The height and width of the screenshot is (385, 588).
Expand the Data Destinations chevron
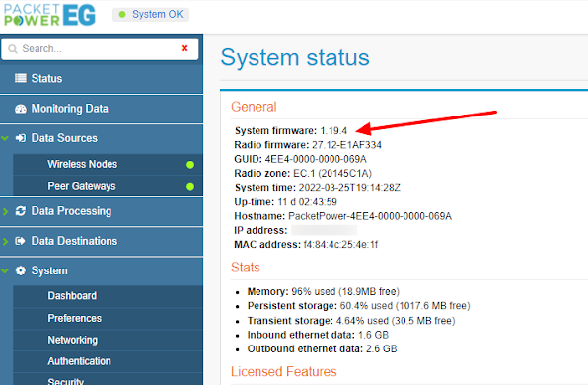click(x=5, y=241)
